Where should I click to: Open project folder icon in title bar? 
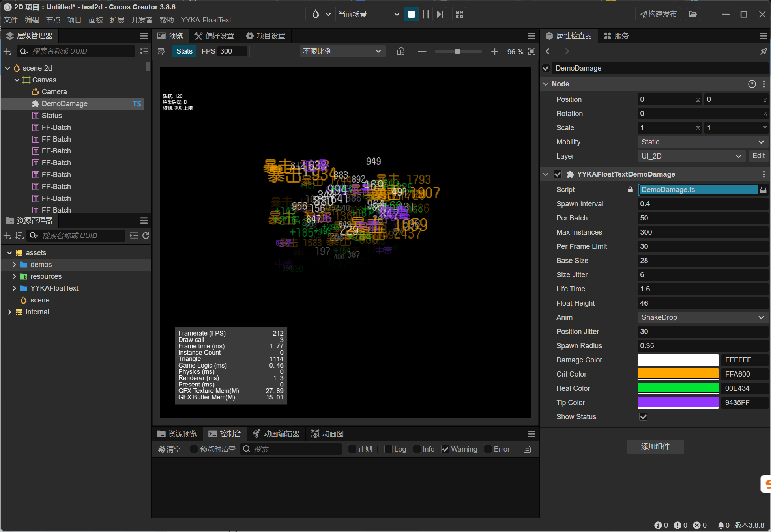(693, 14)
